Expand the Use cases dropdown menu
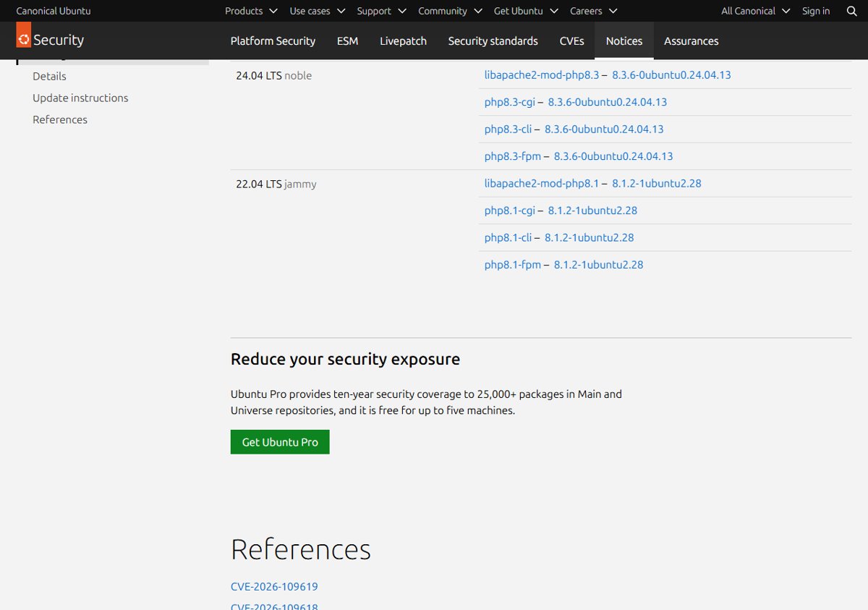 tap(318, 11)
